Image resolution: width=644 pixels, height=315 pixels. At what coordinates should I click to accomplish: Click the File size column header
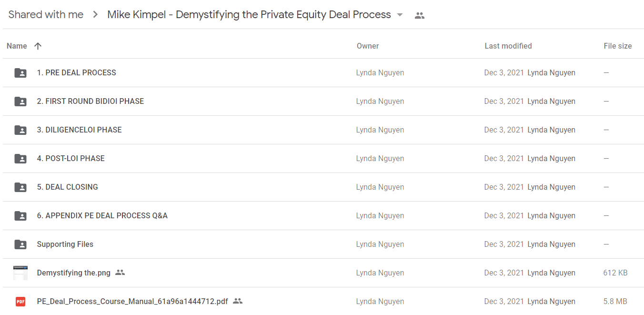618,46
